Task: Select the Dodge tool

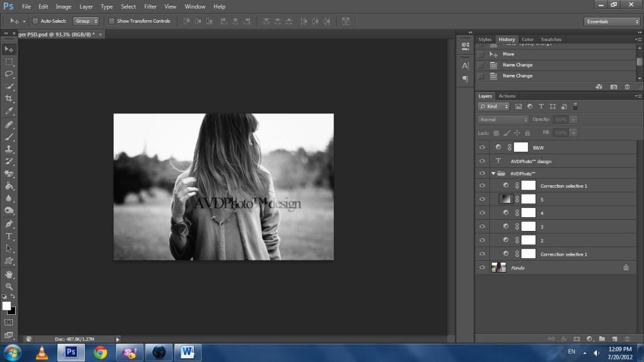Action: click(x=9, y=211)
